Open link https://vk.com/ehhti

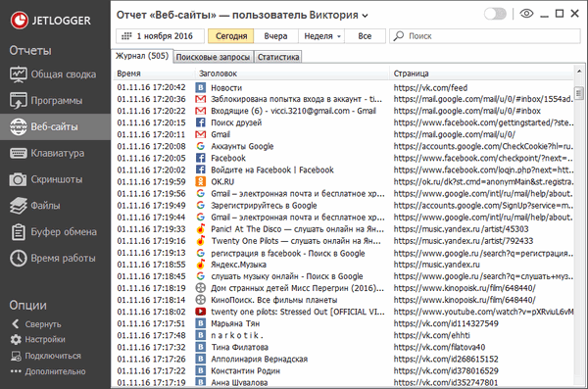pyautogui.click(x=431, y=335)
